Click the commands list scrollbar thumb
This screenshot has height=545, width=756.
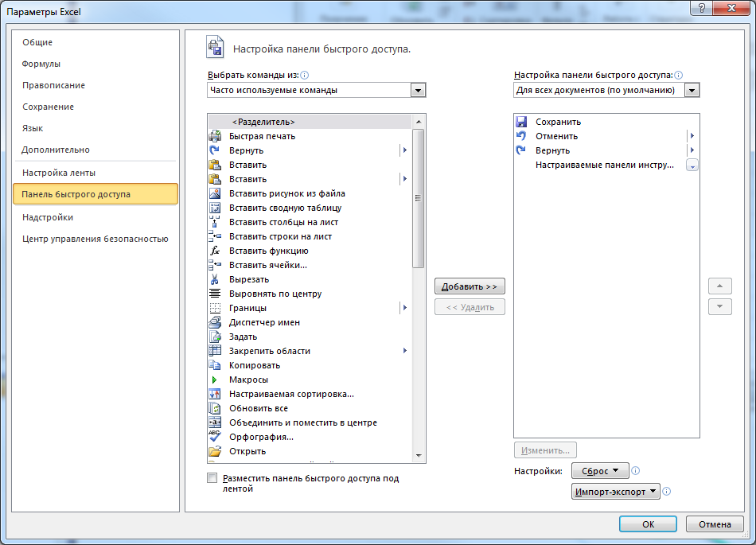pyautogui.click(x=418, y=198)
